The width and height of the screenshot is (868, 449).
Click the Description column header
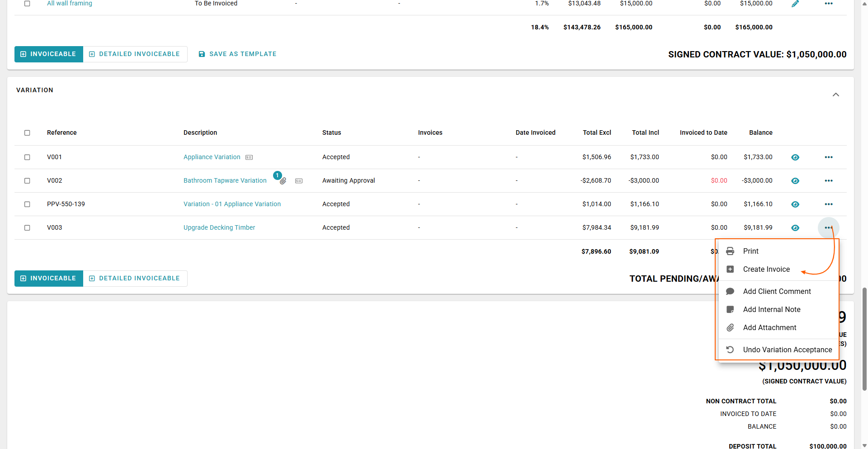(200, 132)
